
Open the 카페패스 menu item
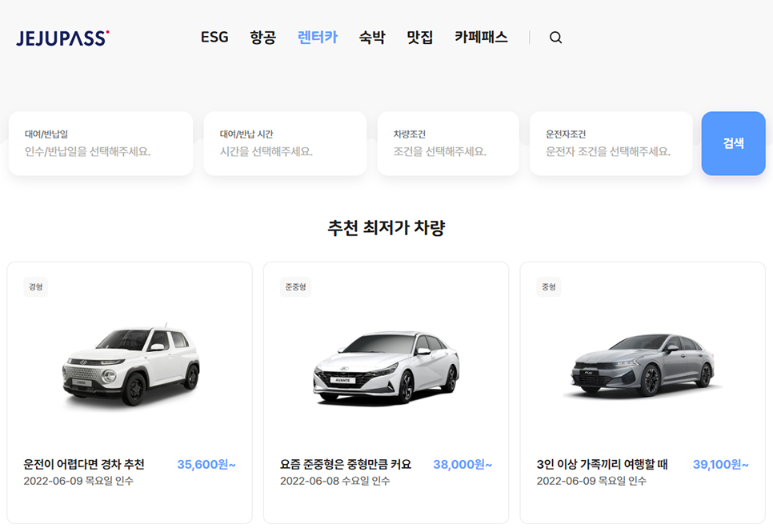point(481,37)
